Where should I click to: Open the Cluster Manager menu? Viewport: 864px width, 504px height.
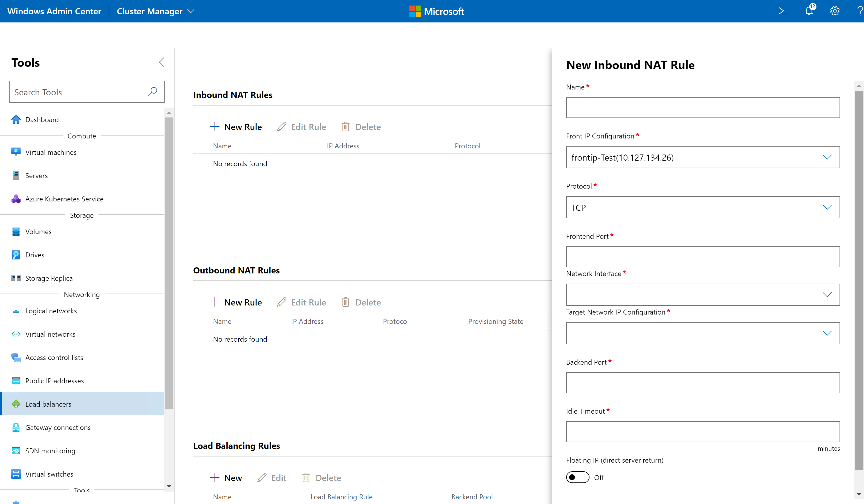(x=155, y=11)
